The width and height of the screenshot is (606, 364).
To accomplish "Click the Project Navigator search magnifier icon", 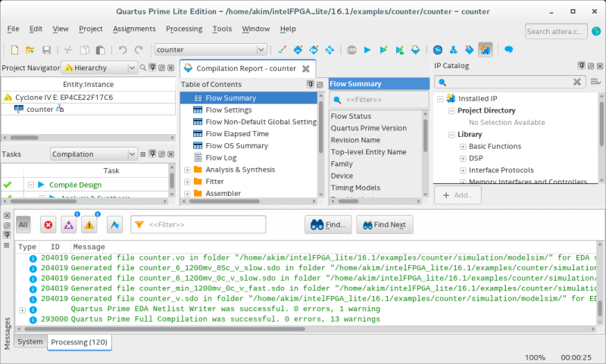I will (143, 68).
